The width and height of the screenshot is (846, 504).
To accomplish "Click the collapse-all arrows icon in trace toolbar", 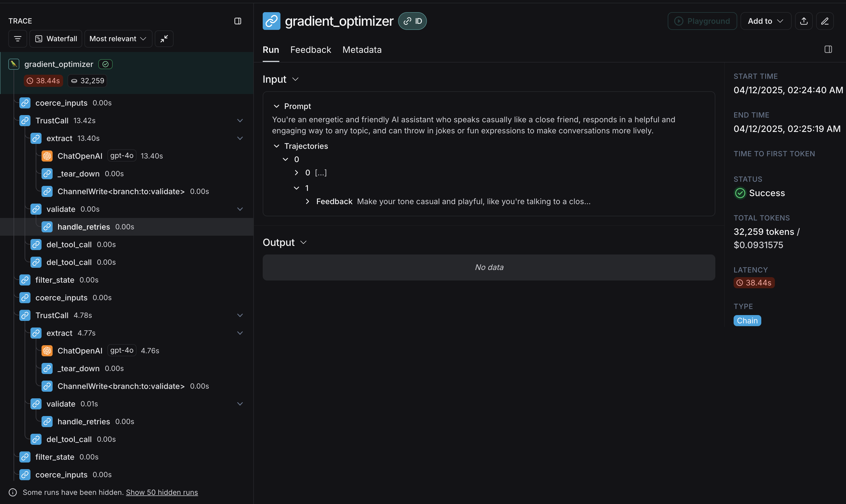I will pyautogui.click(x=164, y=39).
